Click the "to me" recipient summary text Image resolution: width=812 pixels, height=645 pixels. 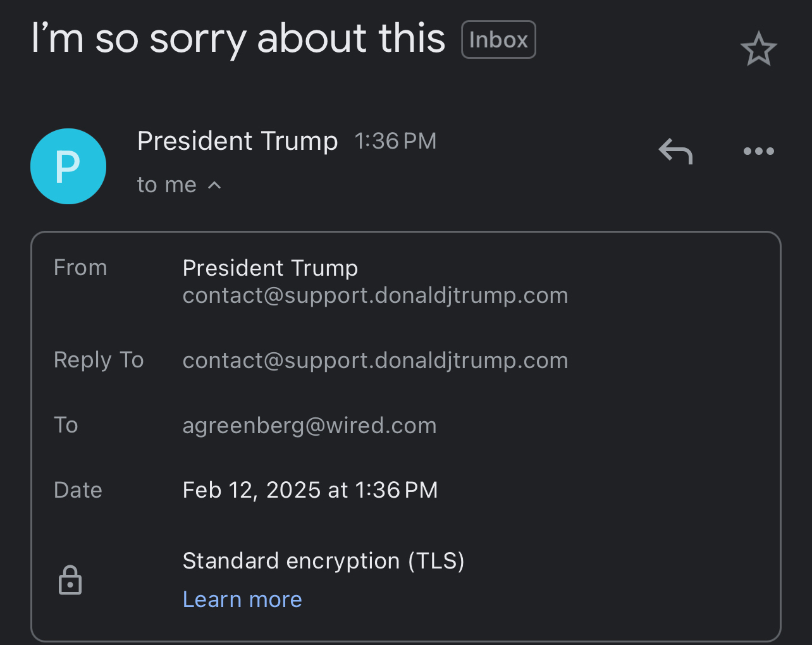click(x=166, y=185)
